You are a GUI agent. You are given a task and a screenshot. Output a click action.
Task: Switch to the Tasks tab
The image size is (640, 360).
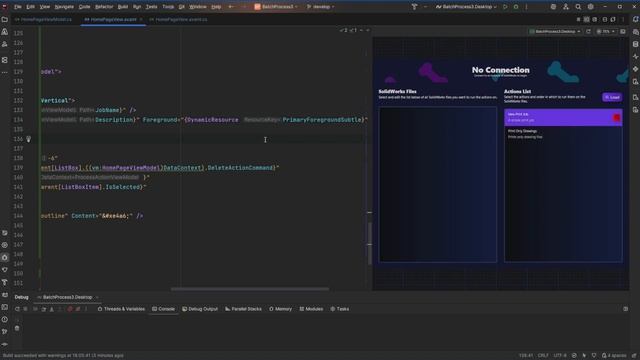click(x=340, y=309)
